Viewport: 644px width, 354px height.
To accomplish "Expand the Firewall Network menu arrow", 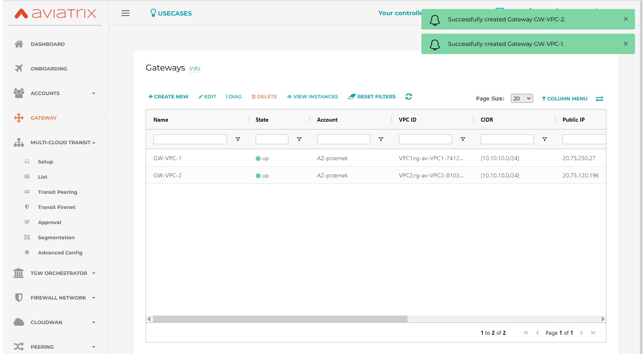I will point(94,298).
